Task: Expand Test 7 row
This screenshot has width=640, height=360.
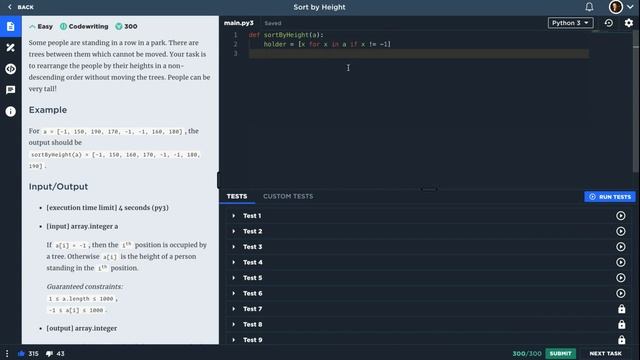Action: pyautogui.click(x=427, y=309)
